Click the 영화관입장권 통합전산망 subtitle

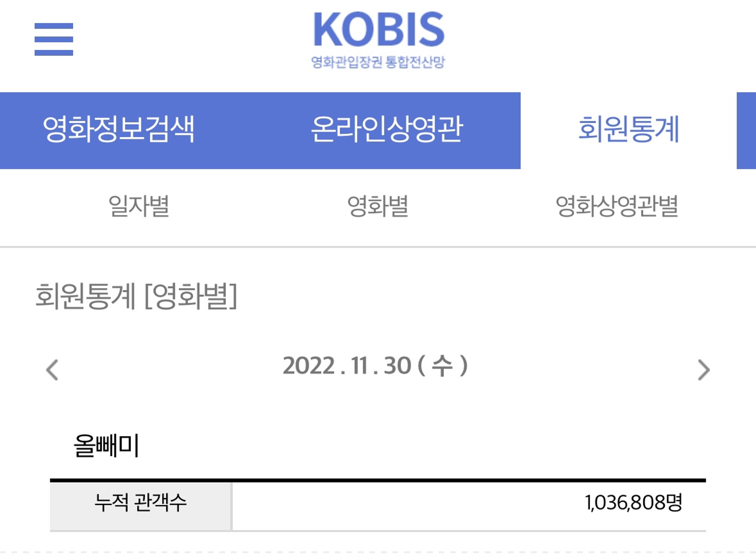[x=378, y=62]
